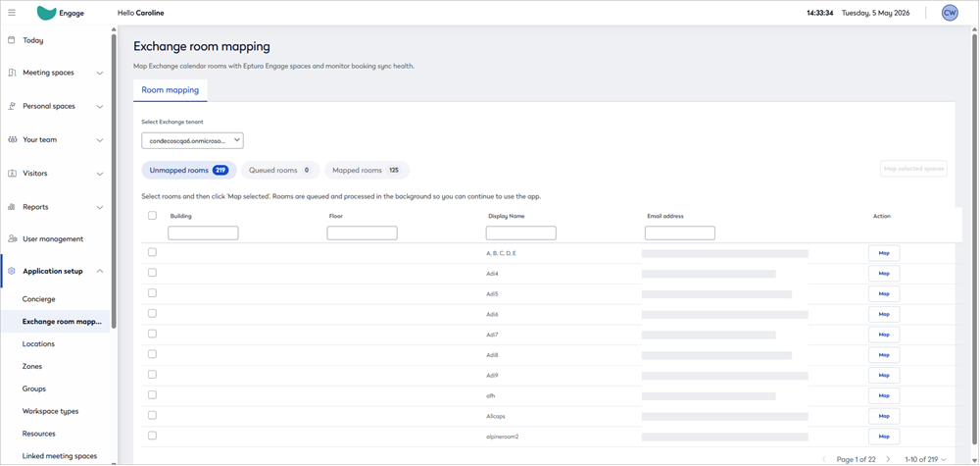The image size is (980, 466).
Task: Focus the Email address filter field
Action: tap(680, 233)
